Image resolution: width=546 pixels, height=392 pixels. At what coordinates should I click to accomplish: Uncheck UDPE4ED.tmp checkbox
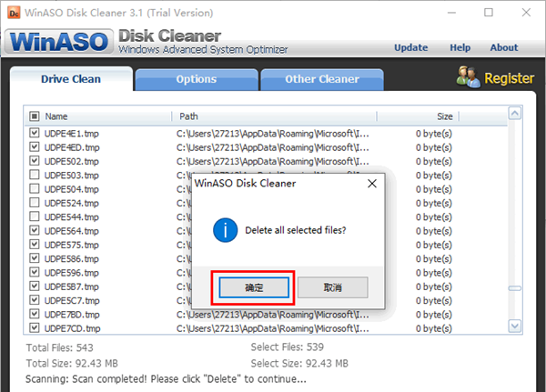(x=35, y=147)
